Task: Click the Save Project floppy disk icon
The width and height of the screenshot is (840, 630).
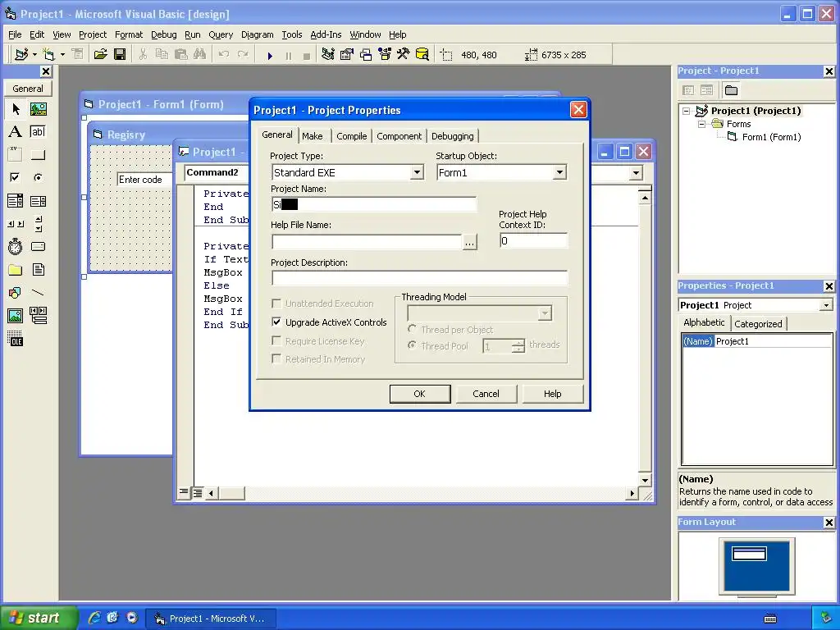Action: pyautogui.click(x=120, y=54)
